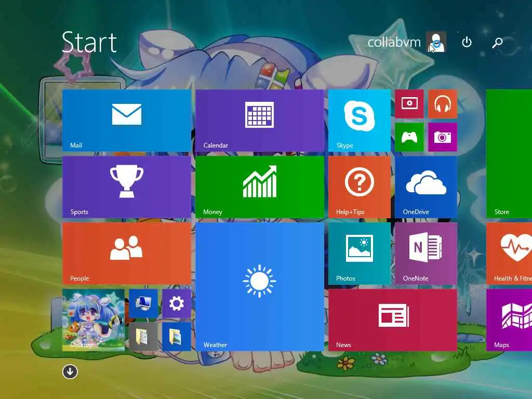The width and height of the screenshot is (532, 399).
Task: Open the Maps tile
Action: (509, 320)
